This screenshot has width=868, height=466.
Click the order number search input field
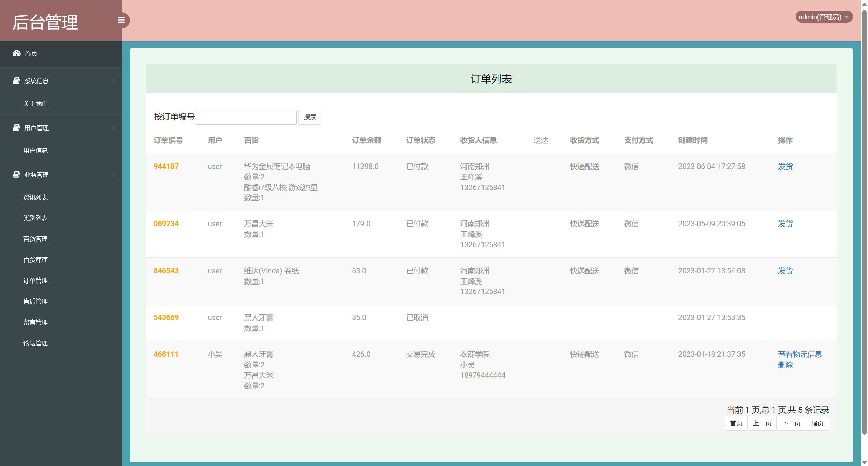click(245, 117)
